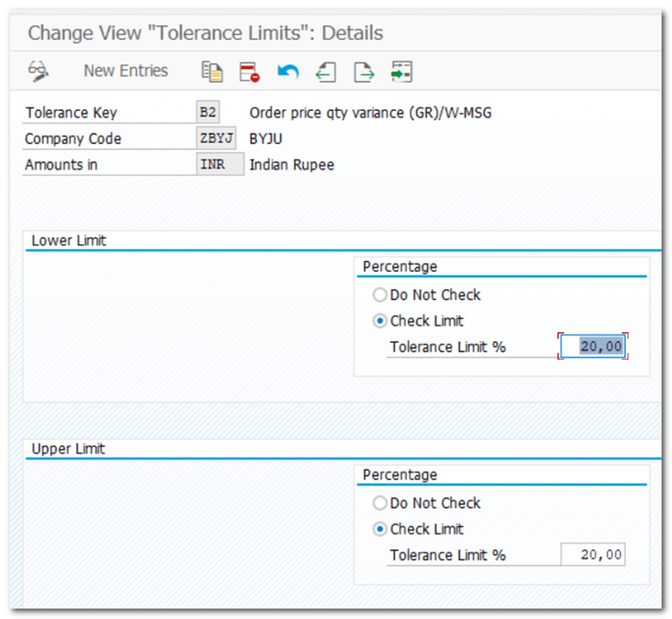Image resolution: width=672 pixels, height=619 pixels.
Task: Click the Delete entry icon
Action: [x=249, y=72]
